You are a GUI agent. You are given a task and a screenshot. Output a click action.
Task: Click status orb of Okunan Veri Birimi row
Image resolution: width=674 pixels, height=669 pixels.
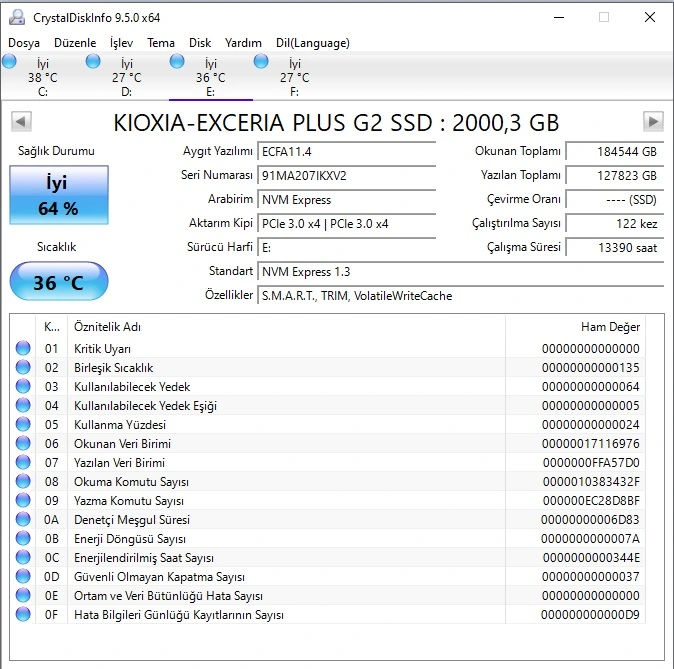point(23,443)
